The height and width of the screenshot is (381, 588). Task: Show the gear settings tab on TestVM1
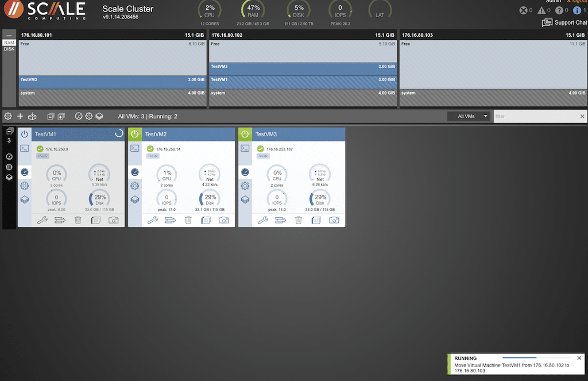[24, 186]
